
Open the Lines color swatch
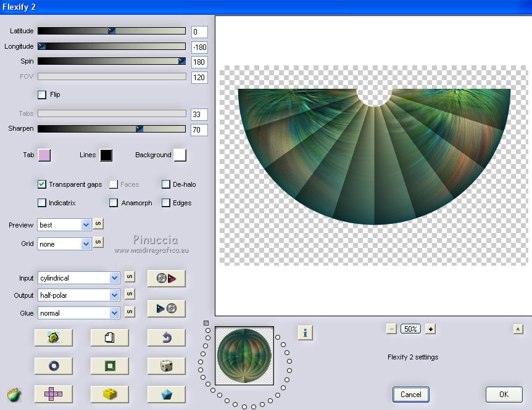106,155
